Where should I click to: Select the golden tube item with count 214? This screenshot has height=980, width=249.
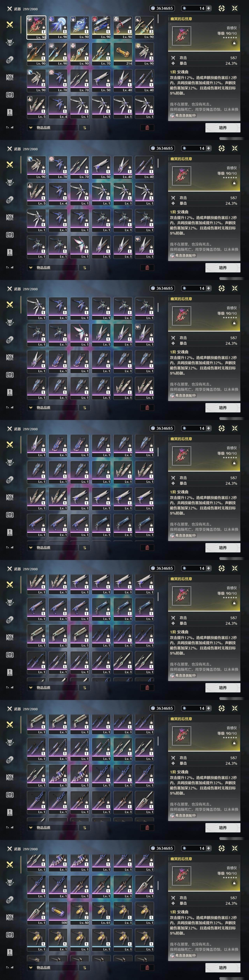pyautogui.click(x=123, y=54)
